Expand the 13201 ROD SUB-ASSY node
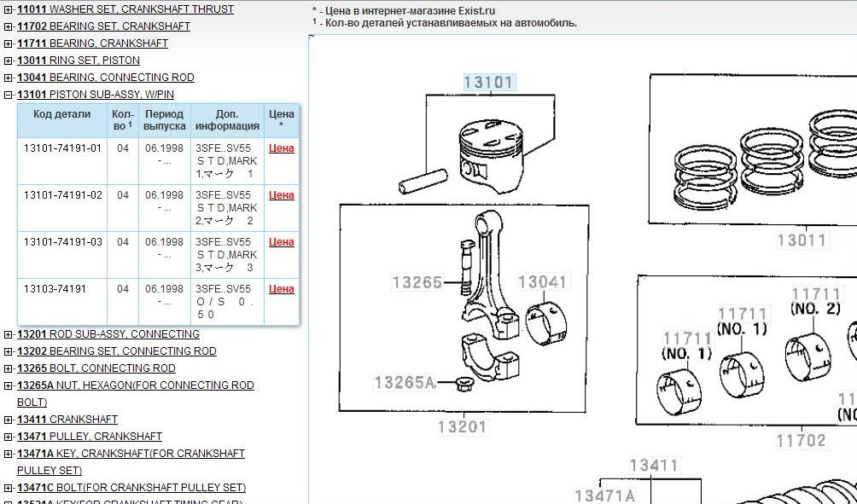Screen dimensions: 857x504 pos(9,334)
